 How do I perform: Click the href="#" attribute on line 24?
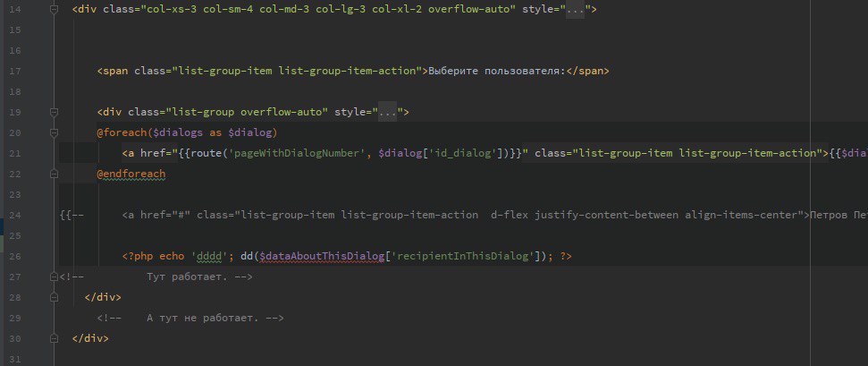[x=166, y=215]
